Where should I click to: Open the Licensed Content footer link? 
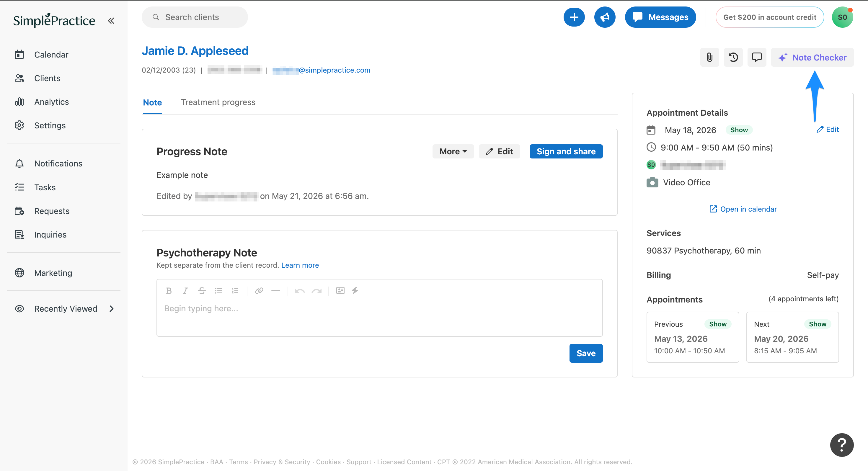(404, 462)
